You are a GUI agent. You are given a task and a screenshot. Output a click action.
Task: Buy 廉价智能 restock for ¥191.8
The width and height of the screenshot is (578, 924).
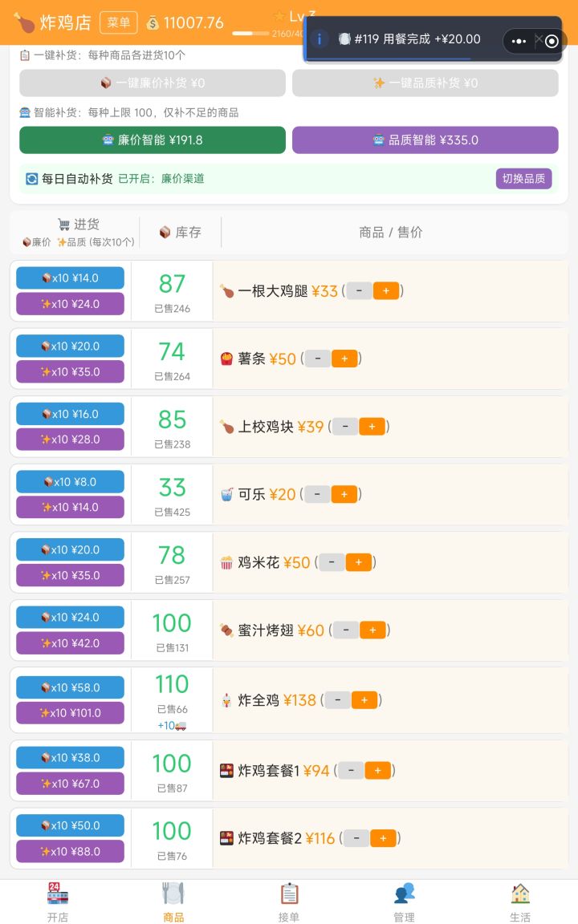click(153, 140)
